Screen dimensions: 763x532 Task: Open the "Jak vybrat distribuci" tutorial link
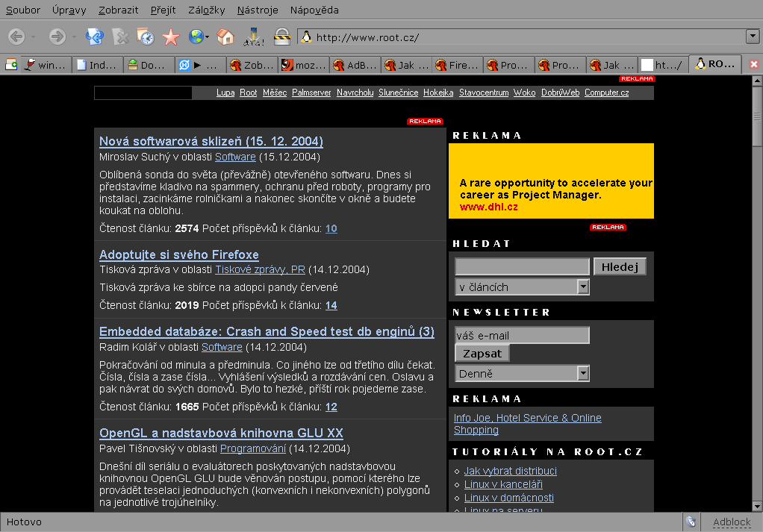tap(511, 471)
